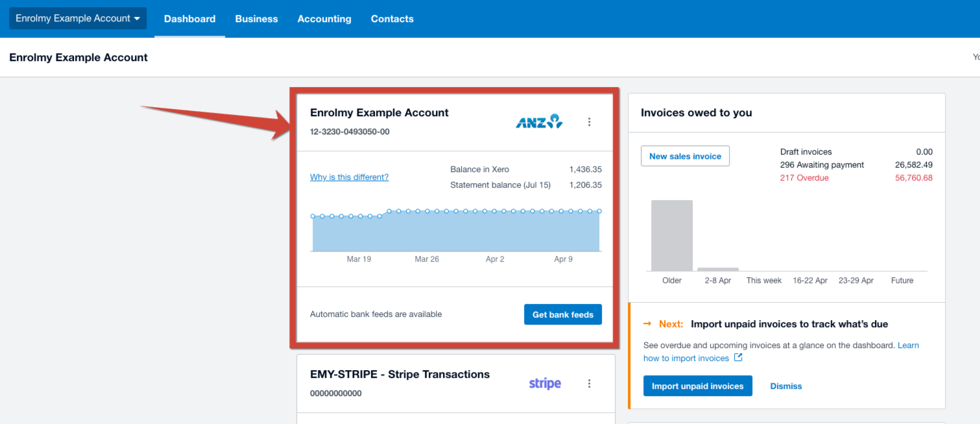
Task: Click the 296 Awaiting payment row
Action: (856, 164)
